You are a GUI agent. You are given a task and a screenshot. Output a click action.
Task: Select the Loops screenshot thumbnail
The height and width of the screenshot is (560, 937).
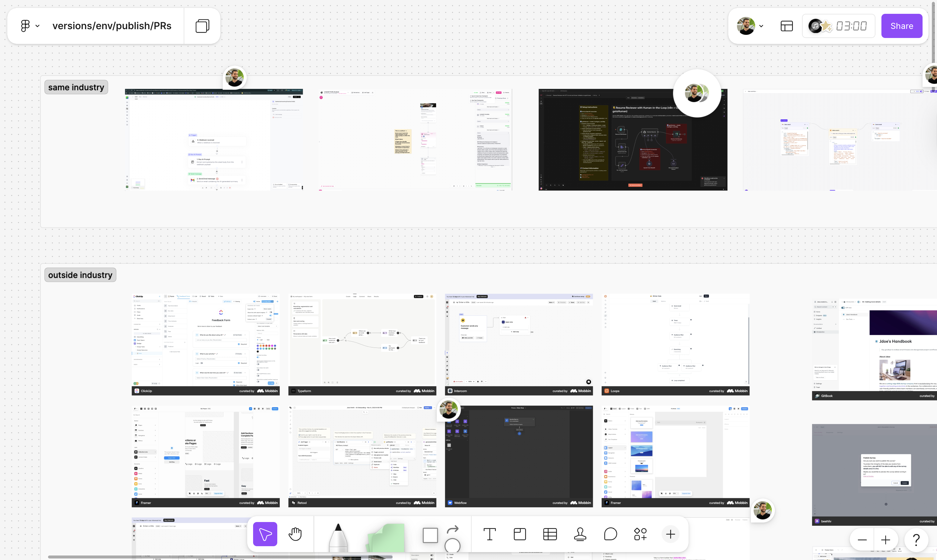click(x=675, y=344)
